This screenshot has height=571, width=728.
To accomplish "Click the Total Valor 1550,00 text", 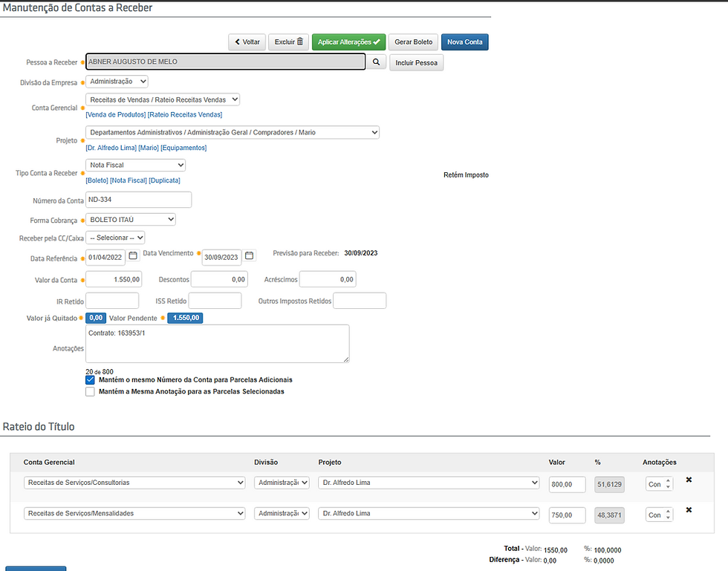I will [556, 549].
